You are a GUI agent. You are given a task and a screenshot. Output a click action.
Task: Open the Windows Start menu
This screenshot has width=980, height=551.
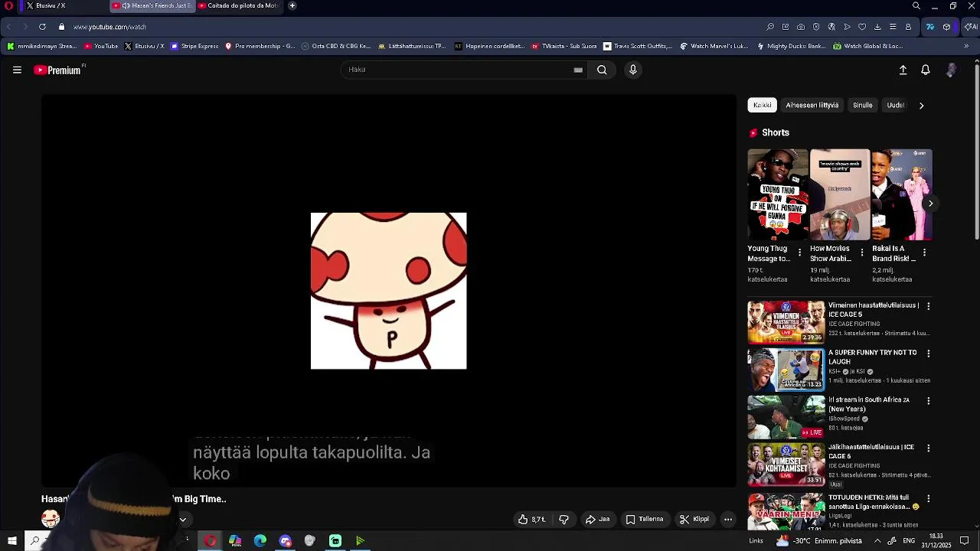[x=11, y=541]
